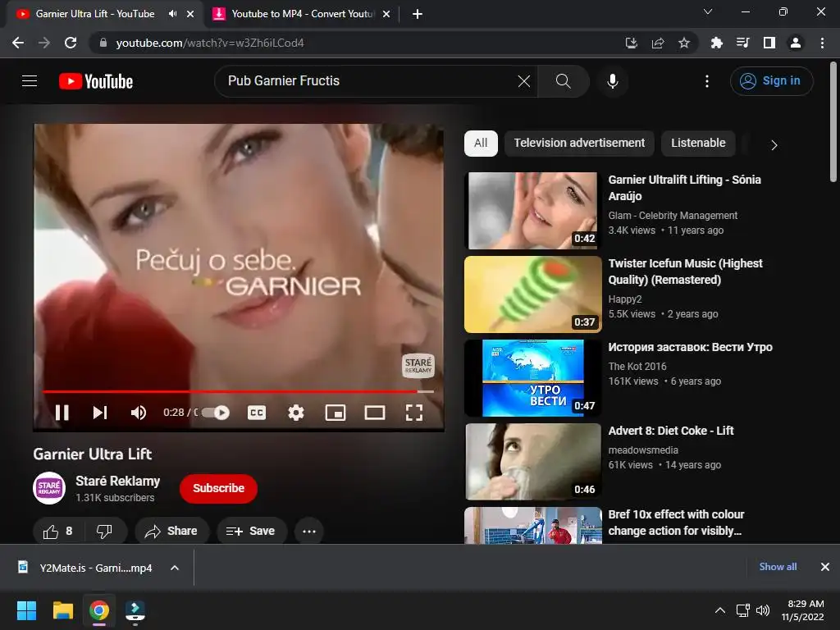Subscribe to Staré Reklamy
Image resolution: width=840 pixels, height=630 pixels.
[x=218, y=488]
